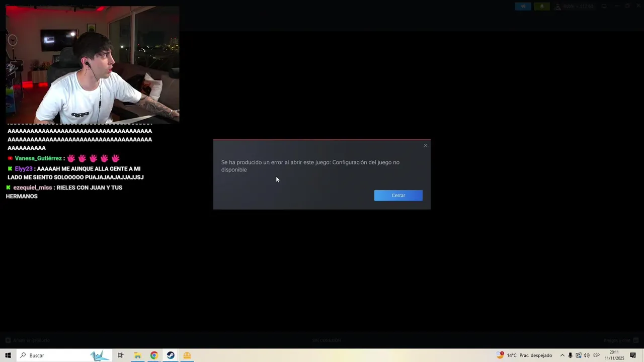This screenshot has height=362, width=644.
Task: Switch to the Steam taskbar icon
Action: pyautogui.click(x=171, y=355)
